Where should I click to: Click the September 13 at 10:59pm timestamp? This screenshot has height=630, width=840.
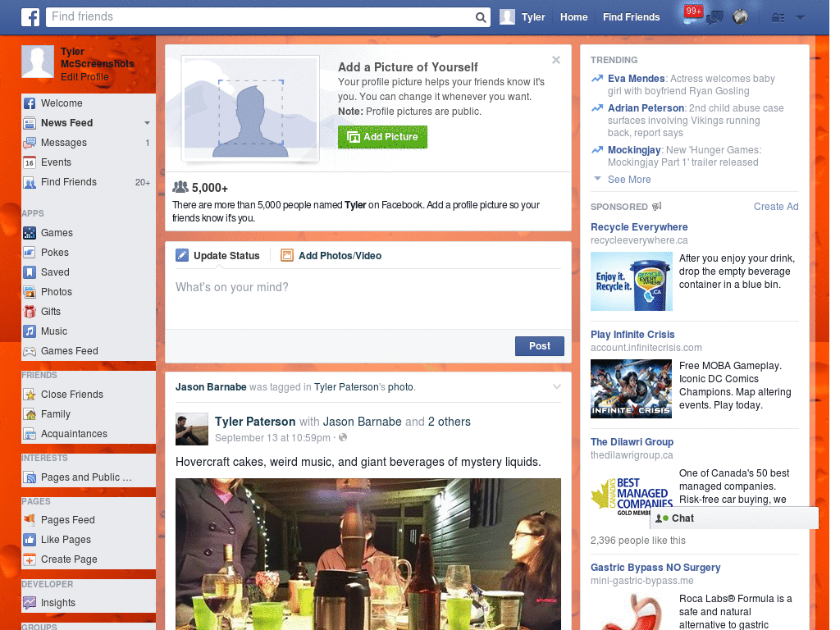pos(272,438)
